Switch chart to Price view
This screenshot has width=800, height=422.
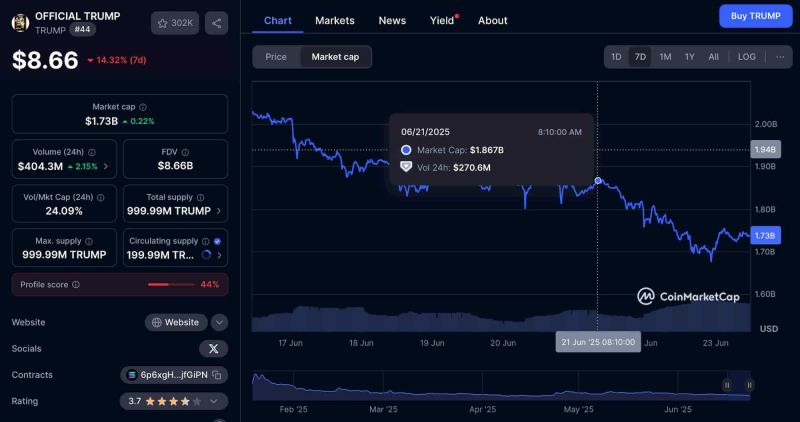[x=276, y=57]
